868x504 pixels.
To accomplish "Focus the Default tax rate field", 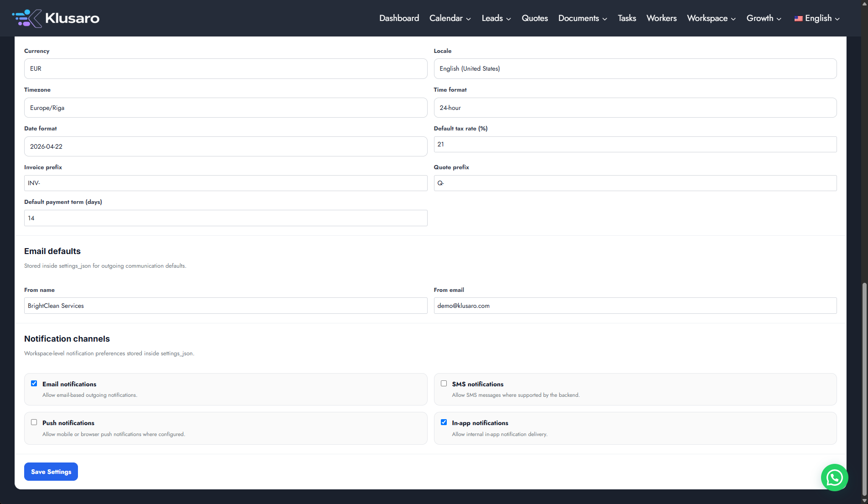I will click(x=635, y=144).
